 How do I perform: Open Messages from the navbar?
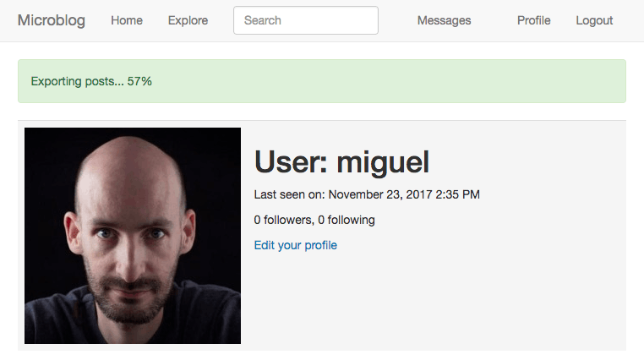444,20
